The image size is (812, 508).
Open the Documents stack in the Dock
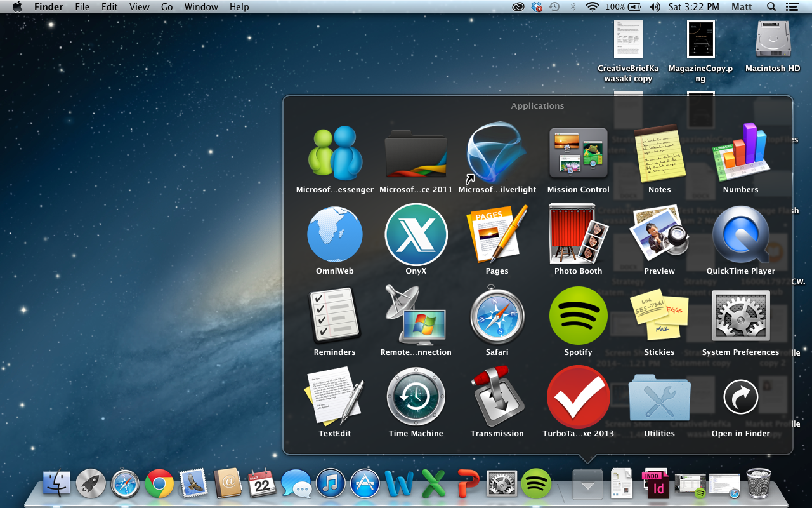[x=622, y=484]
